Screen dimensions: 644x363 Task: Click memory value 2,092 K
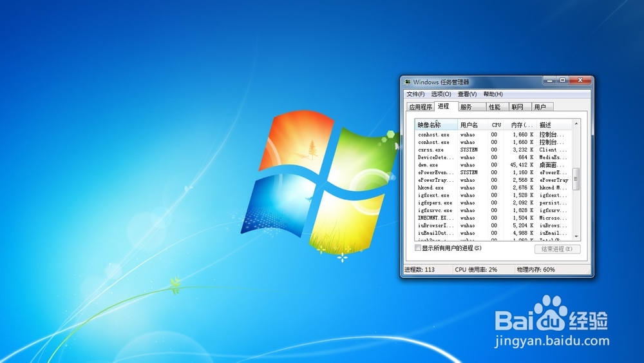tap(523, 202)
